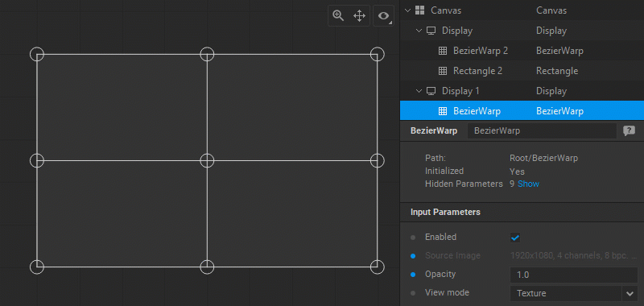The image size is (644, 306).
Task: Open the View mode dropdown arrow
Action: [630, 293]
